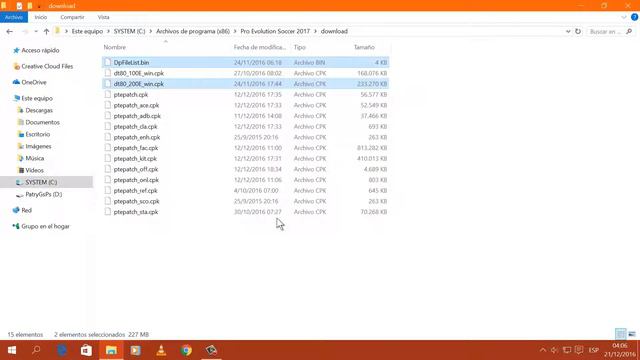640x360 pixels.
Task: Open the Vista tab
Action: pos(103,17)
